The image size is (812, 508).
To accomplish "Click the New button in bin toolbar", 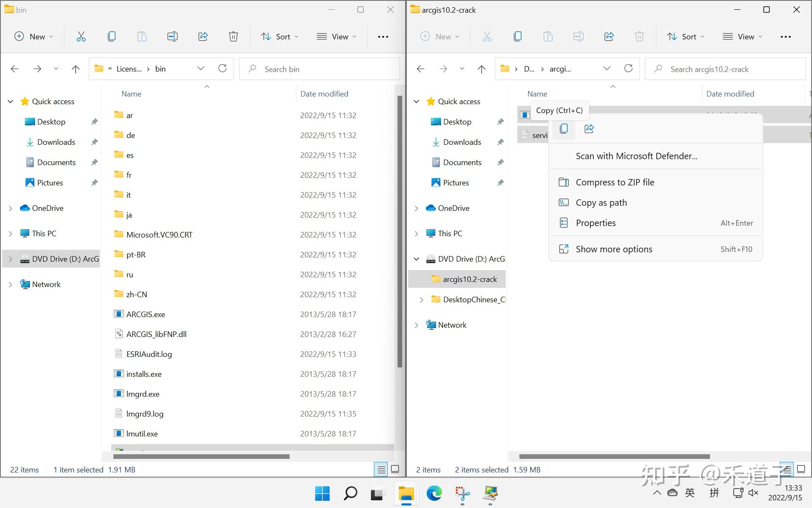I will (33, 36).
